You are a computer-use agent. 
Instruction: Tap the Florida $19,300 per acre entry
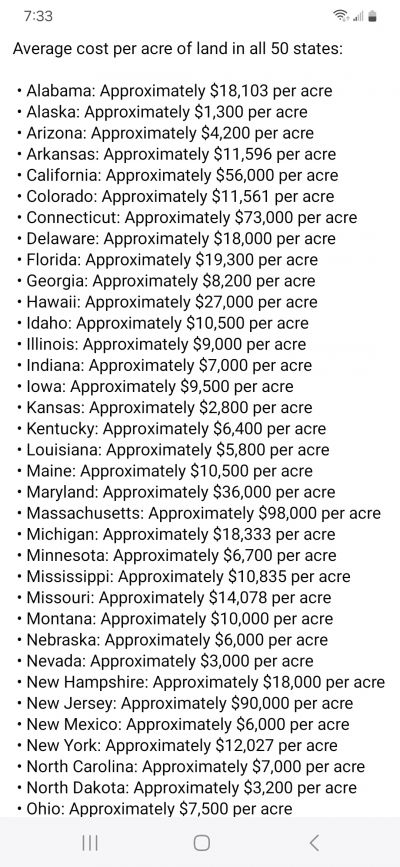[167, 260]
